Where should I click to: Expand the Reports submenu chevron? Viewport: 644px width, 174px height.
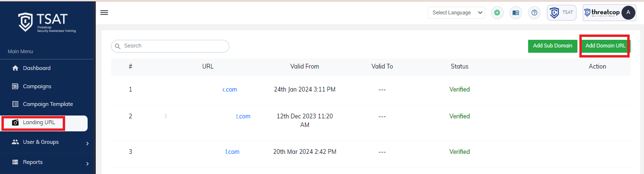[88, 163]
